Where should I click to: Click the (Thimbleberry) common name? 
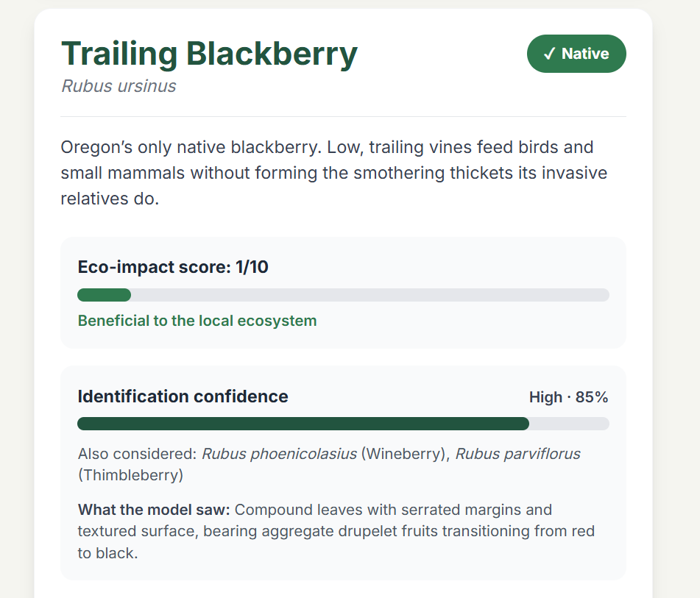pyautogui.click(x=131, y=475)
